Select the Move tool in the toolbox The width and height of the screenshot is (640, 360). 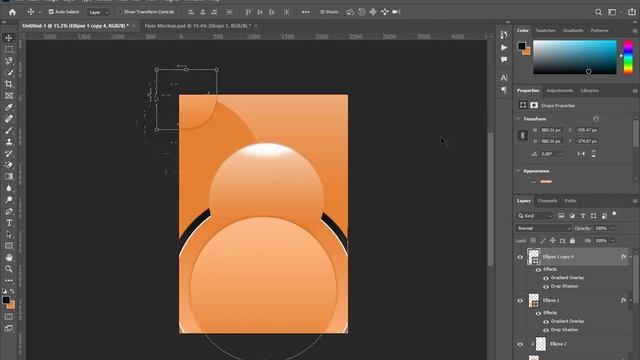tap(9, 38)
